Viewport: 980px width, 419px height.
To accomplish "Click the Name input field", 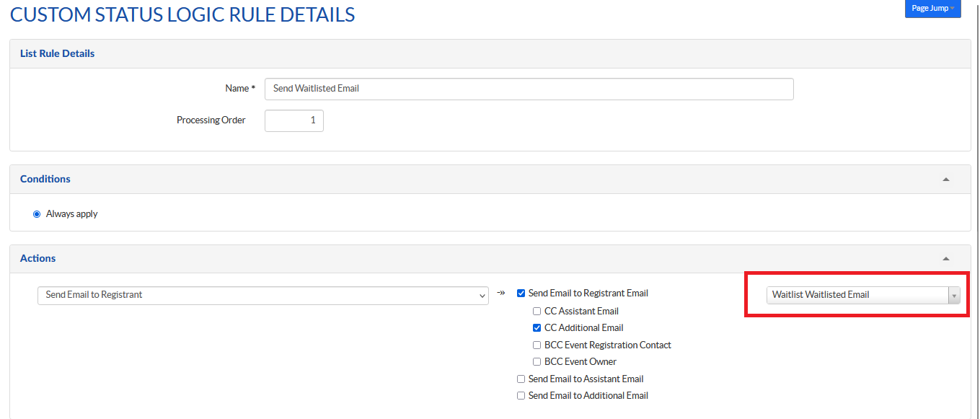I will click(529, 89).
